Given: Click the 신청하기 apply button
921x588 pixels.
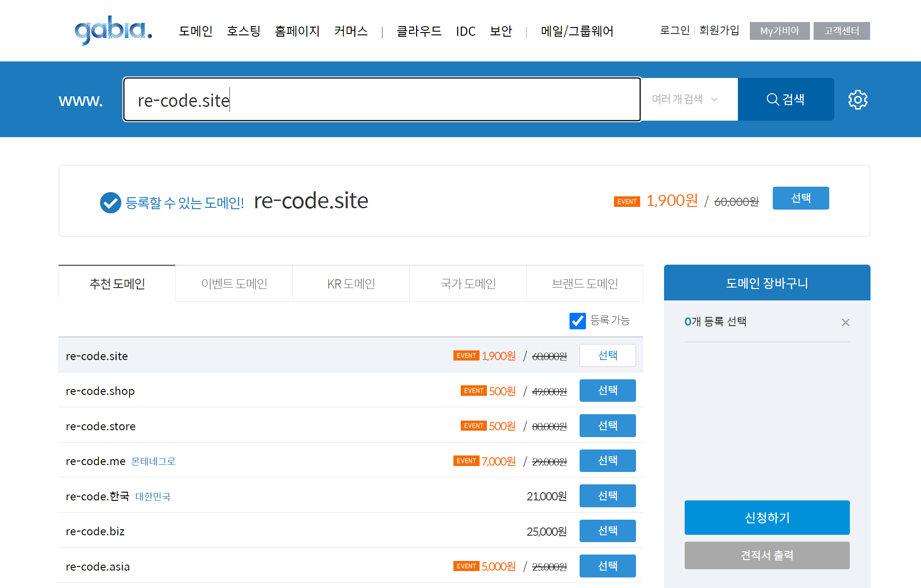Looking at the screenshot, I should (x=767, y=517).
